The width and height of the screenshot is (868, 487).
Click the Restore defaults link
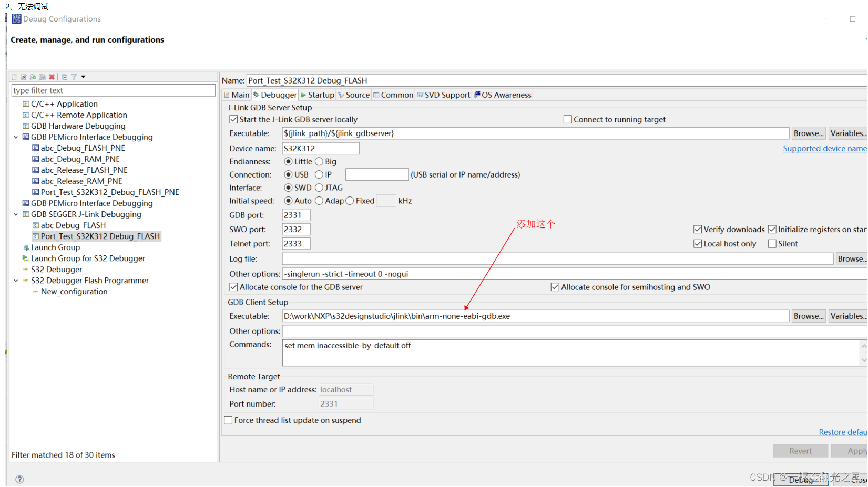tap(842, 432)
